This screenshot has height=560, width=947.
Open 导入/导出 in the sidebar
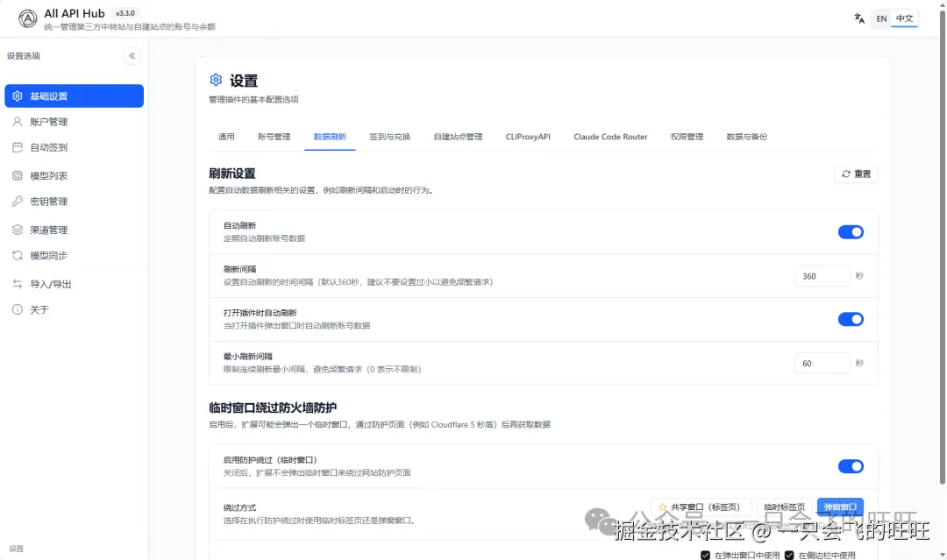pos(74,284)
